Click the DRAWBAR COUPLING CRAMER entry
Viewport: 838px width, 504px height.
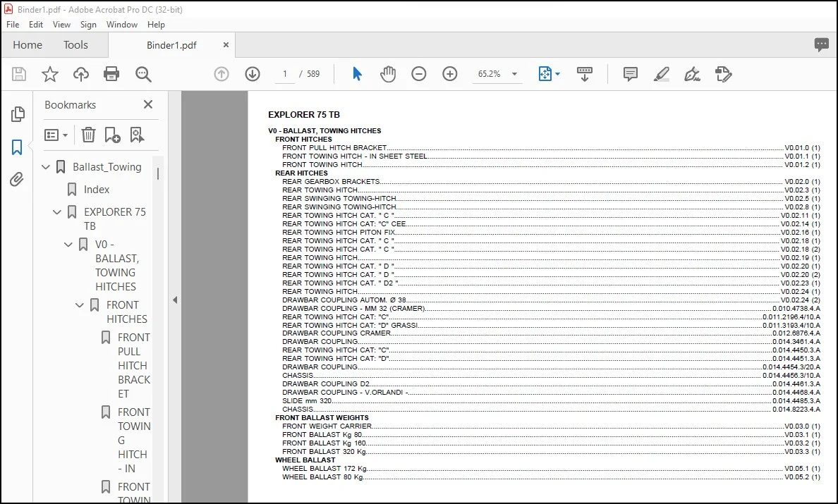coord(551,333)
